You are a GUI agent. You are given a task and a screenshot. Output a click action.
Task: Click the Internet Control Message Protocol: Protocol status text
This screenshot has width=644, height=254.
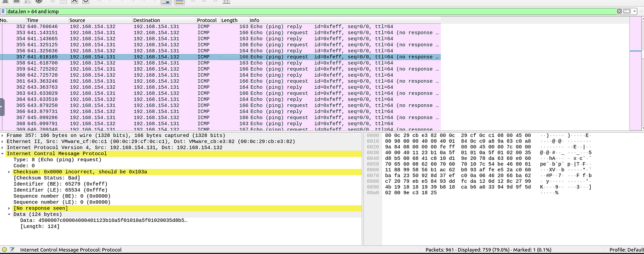point(71,249)
